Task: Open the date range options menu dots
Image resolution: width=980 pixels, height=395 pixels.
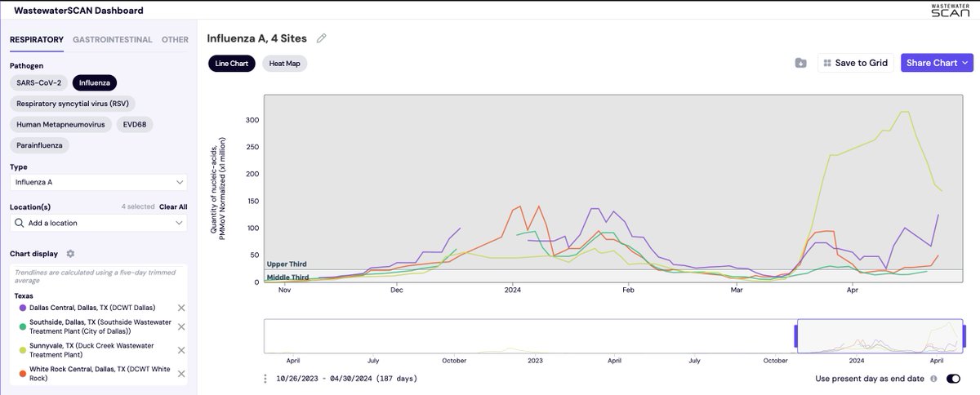Action: click(265, 379)
